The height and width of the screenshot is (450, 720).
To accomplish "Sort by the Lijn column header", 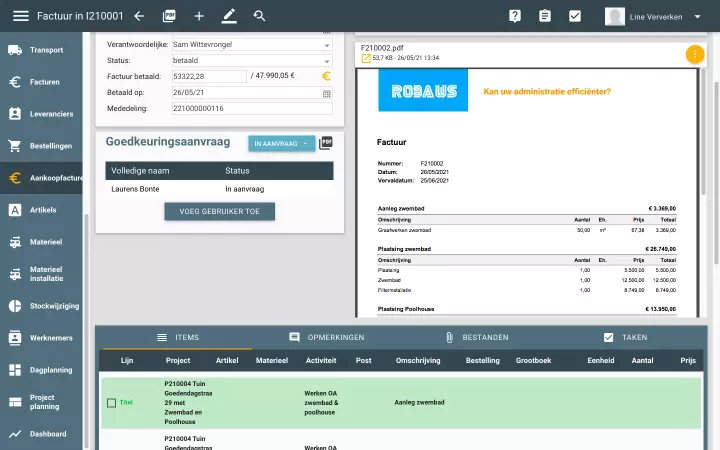I will (x=127, y=360).
